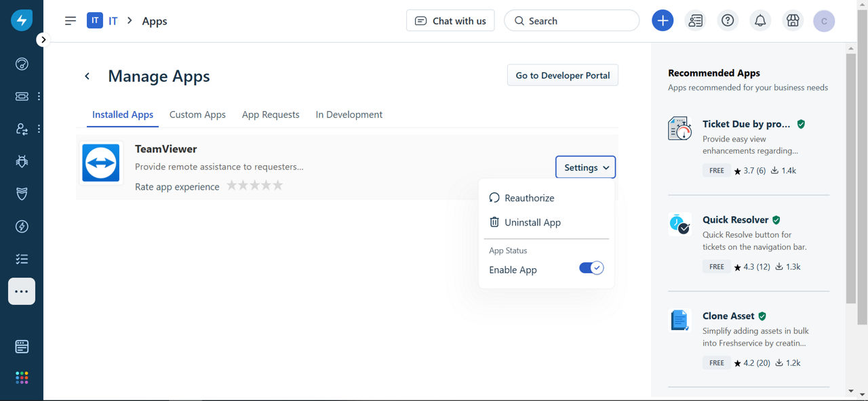Expand the sidebar with the arrow button
The width and height of the screenshot is (868, 401).
[x=43, y=40]
